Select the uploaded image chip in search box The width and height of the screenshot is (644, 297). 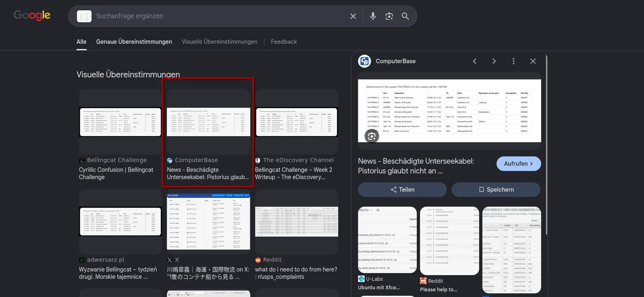tap(84, 16)
